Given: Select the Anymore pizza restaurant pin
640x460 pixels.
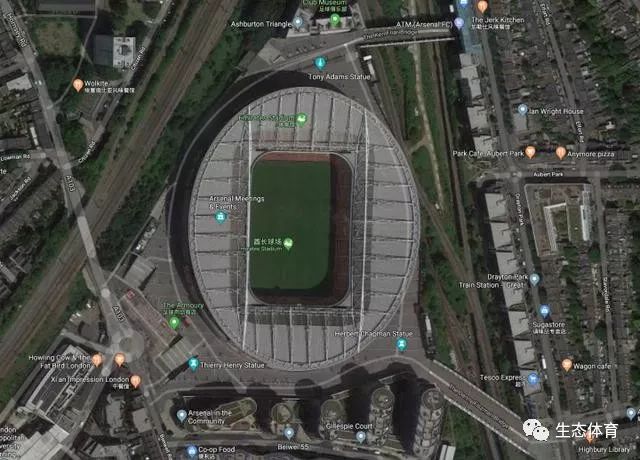Looking at the screenshot, I should 561,153.
